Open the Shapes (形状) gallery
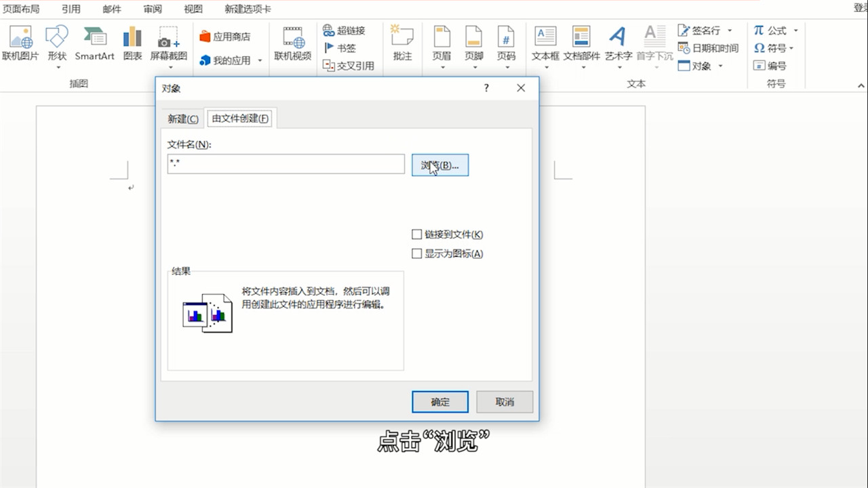This screenshot has width=868, height=488. click(57, 43)
